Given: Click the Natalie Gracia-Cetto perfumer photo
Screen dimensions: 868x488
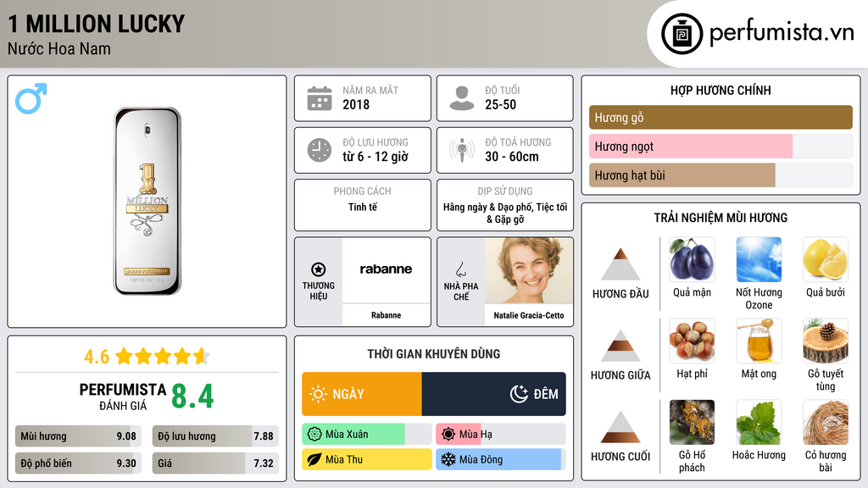Looking at the screenshot, I should point(529,270).
